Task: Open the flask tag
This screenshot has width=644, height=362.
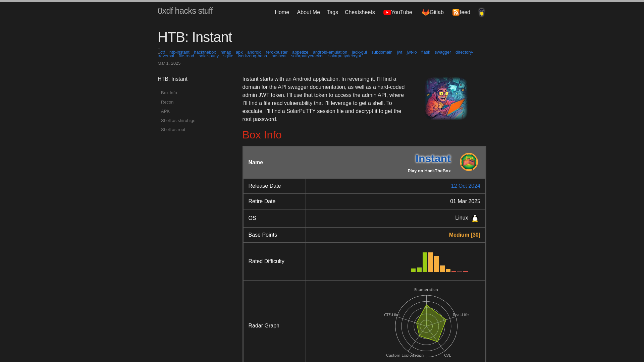Action: (426, 52)
